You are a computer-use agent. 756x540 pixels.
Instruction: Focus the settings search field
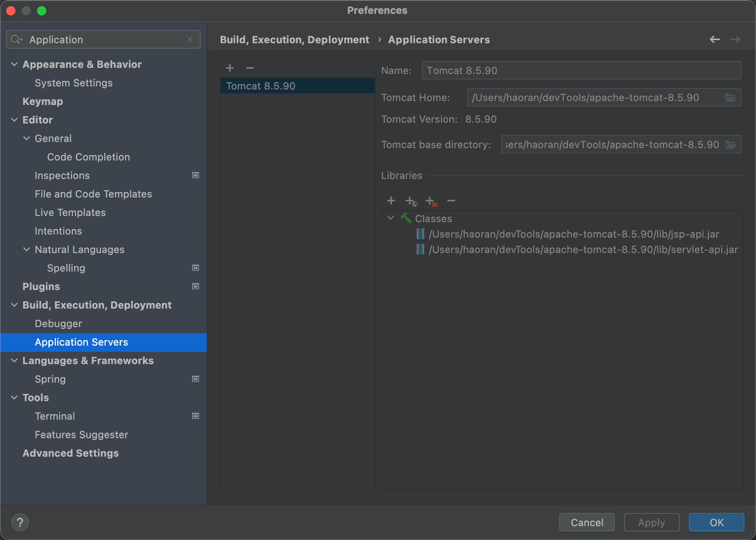[x=103, y=39]
